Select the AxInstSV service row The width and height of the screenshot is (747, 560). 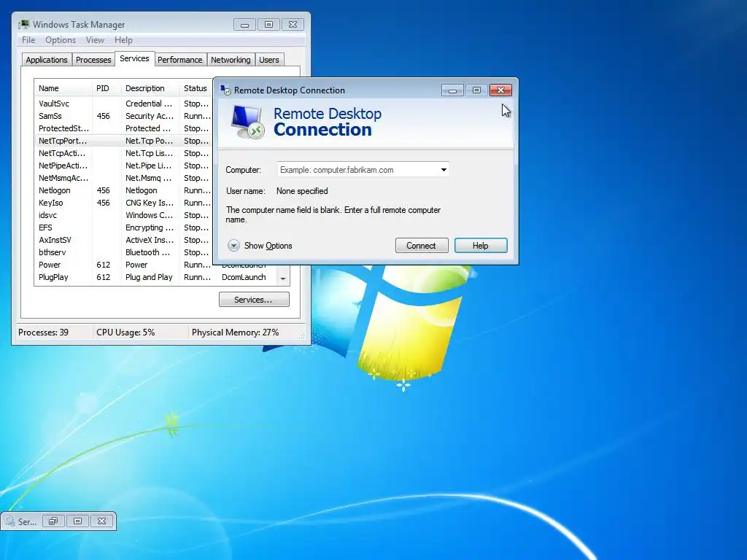click(124, 239)
